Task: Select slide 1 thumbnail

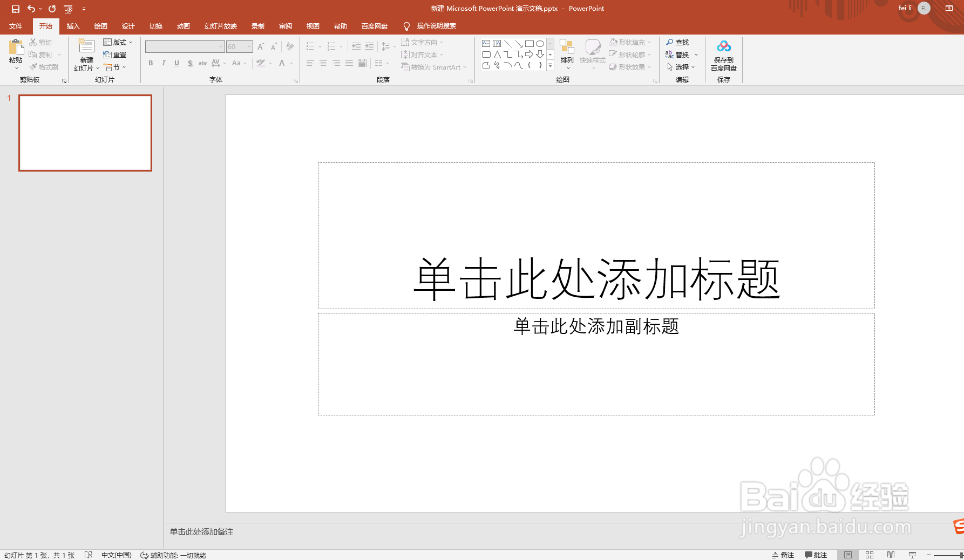Action: 85,133
